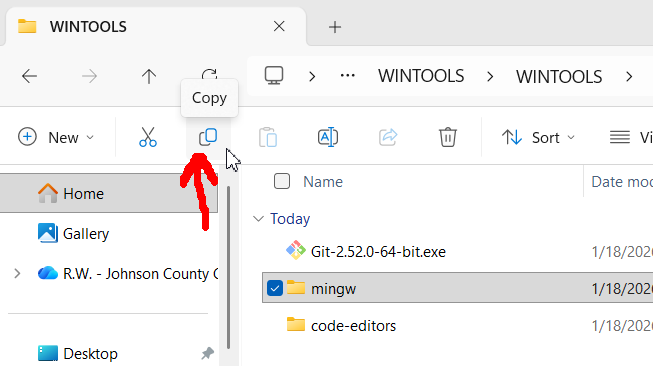The height and width of the screenshot is (366, 653).
Task: Go back with the left arrow
Action: pyautogui.click(x=29, y=76)
